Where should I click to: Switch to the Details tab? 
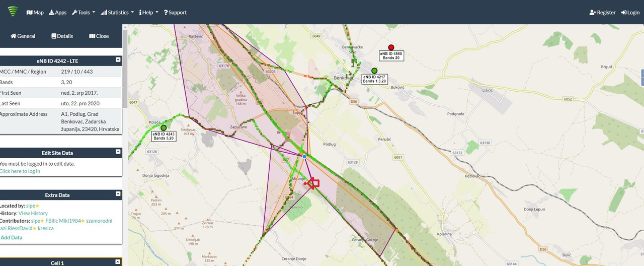tap(62, 36)
